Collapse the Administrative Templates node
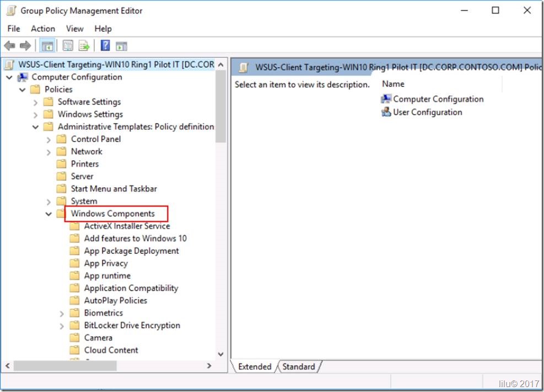This screenshot has height=392, width=544. pyautogui.click(x=35, y=127)
